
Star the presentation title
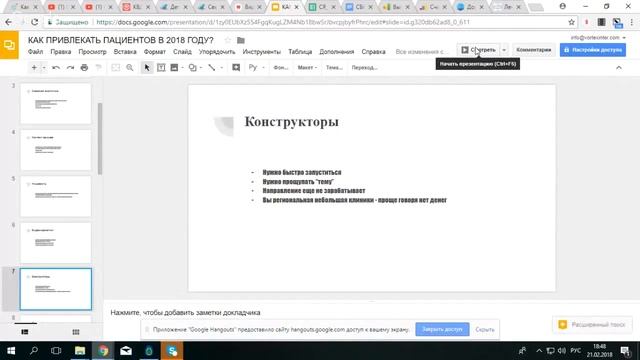pos(228,40)
